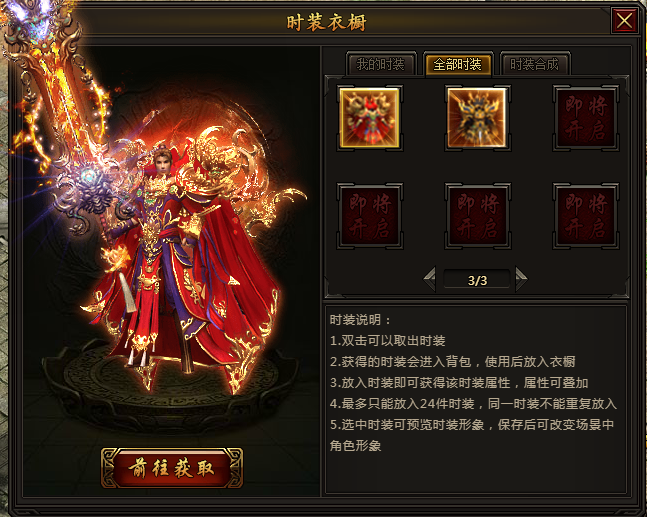Go to next costume page arrow
Image resolution: width=647 pixels, height=517 pixels.
coord(521,280)
